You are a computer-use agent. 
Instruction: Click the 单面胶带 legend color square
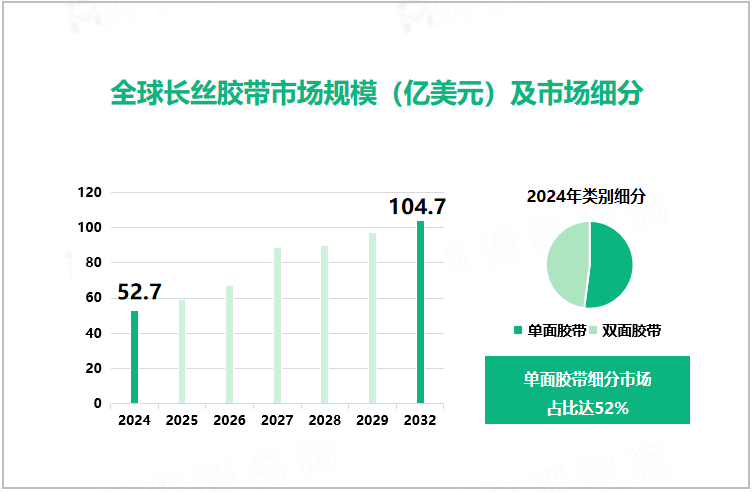pos(517,330)
